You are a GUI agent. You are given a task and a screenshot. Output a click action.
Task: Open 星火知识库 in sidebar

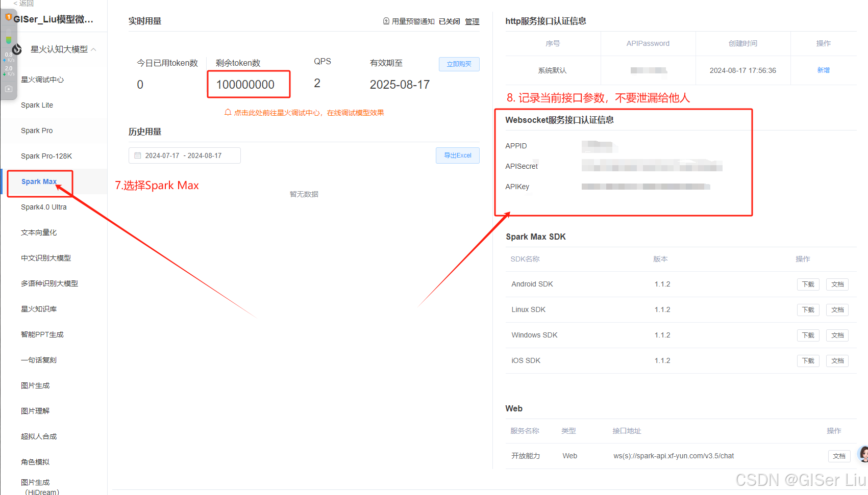(39, 309)
